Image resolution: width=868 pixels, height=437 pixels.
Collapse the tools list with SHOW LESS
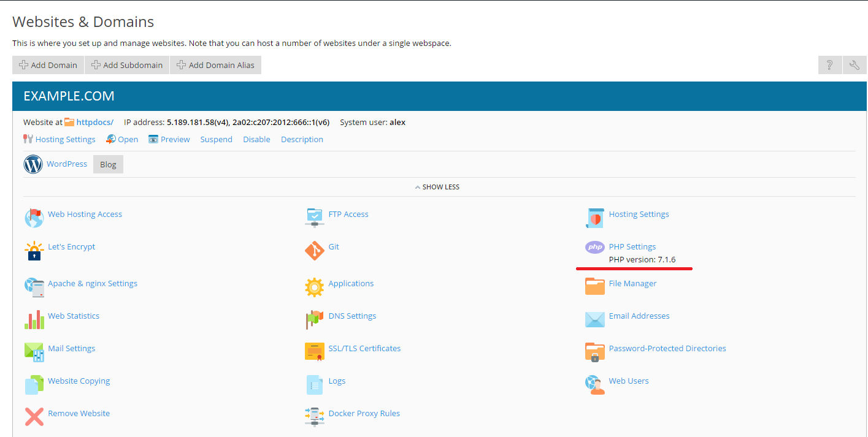(437, 187)
